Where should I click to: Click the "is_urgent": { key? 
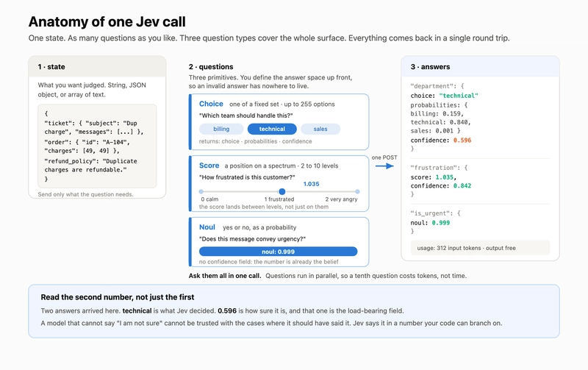(x=435, y=213)
